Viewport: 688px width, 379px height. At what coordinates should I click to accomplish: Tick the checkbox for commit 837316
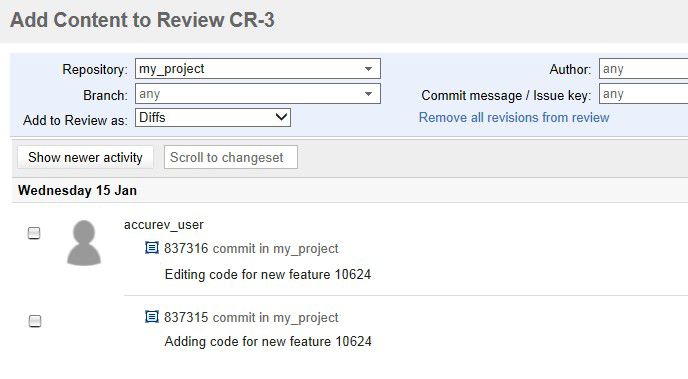(34, 233)
